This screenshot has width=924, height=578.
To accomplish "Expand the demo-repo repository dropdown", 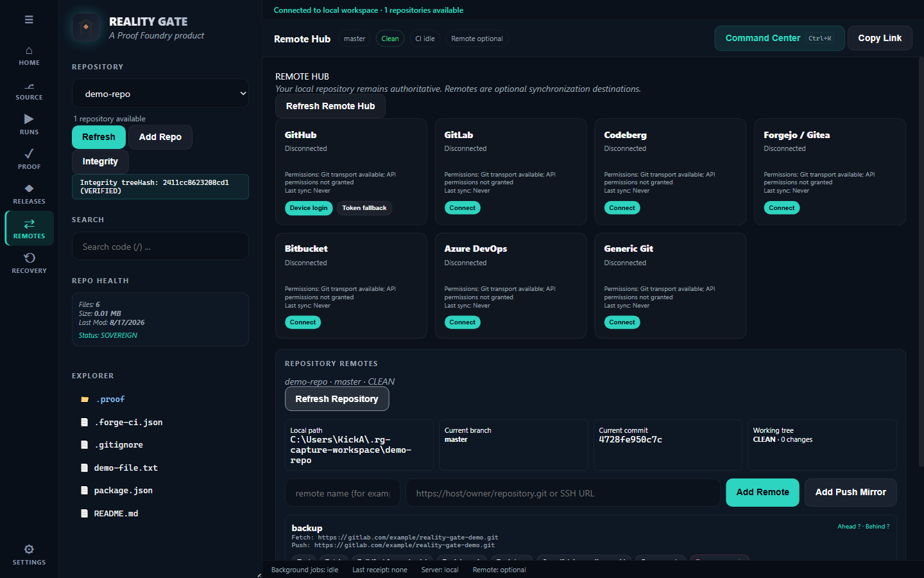I will (160, 94).
